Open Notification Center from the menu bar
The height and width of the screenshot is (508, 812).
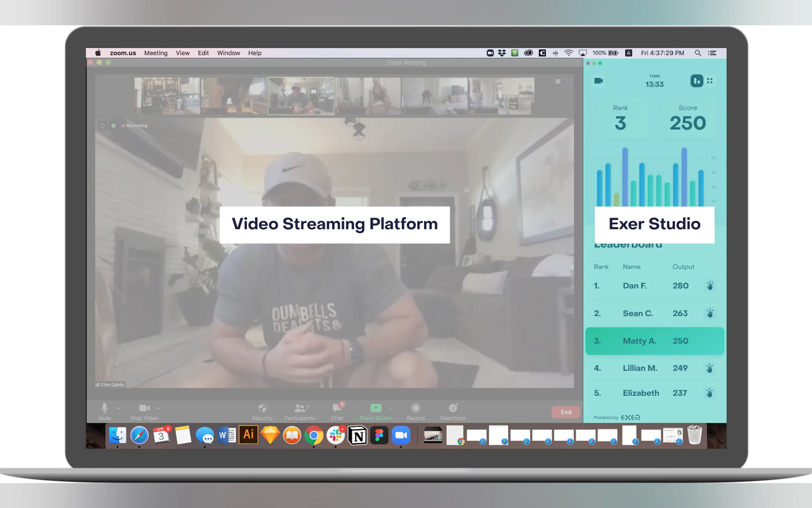[x=712, y=53]
